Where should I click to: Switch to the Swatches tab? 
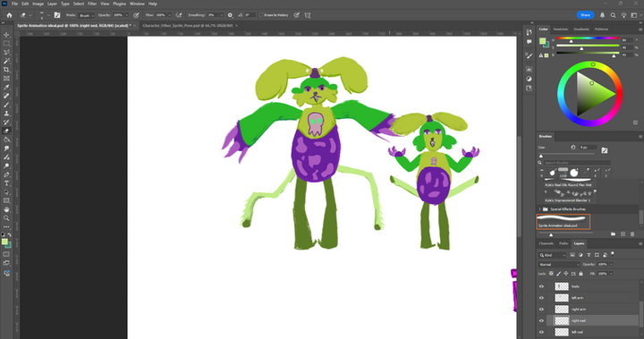[560, 30]
